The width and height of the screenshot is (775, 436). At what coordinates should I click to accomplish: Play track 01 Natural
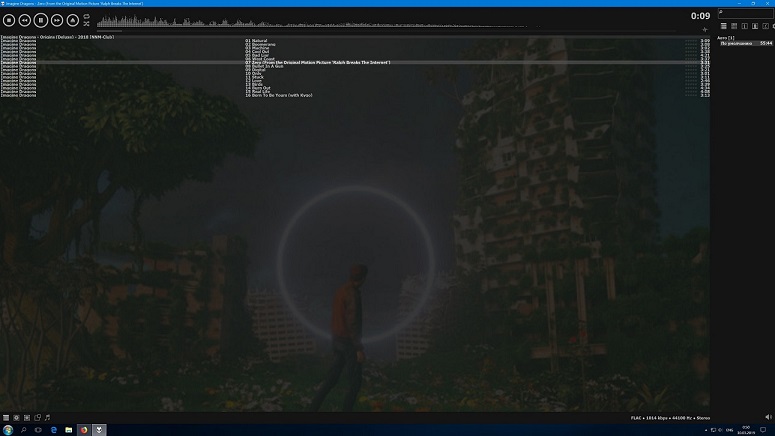pyautogui.click(x=258, y=41)
